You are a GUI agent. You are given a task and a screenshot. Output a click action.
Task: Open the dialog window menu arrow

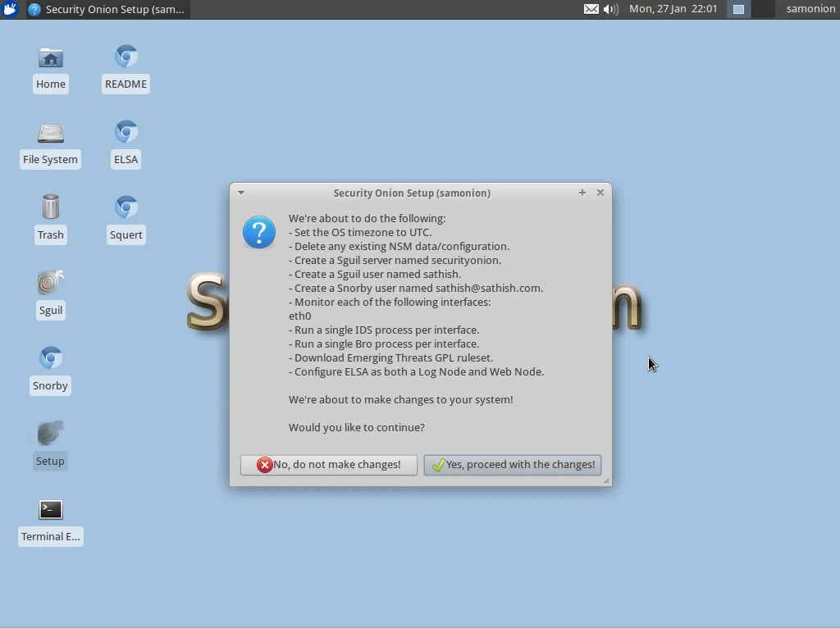(x=241, y=193)
